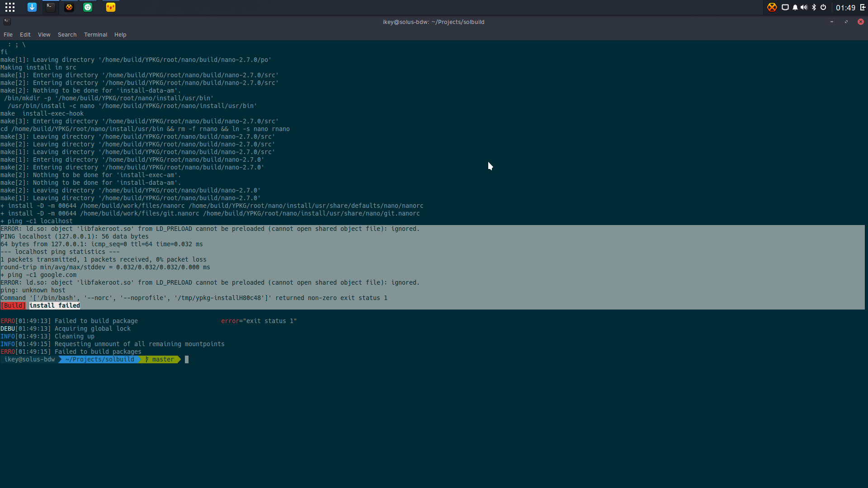Click the 'Acquiring global lock' debug line
This screenshot has width=868, height=488.
66,329
